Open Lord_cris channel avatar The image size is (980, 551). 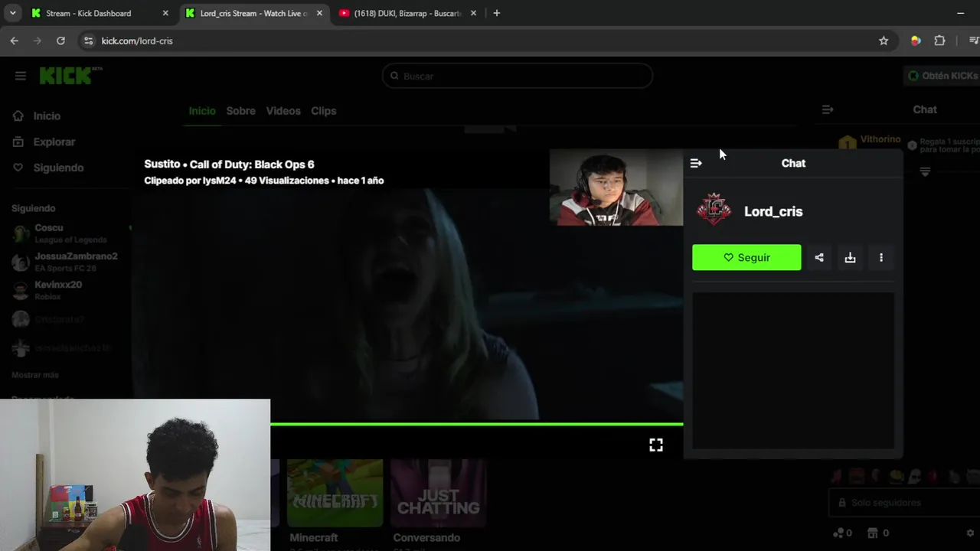coord(714,210)
